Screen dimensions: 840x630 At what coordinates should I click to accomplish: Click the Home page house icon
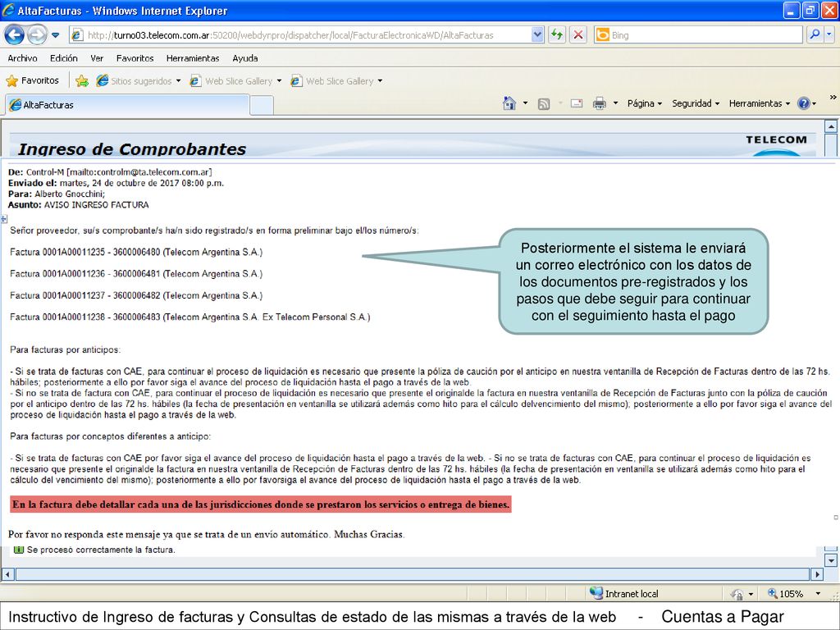click(x=509, y=103)
